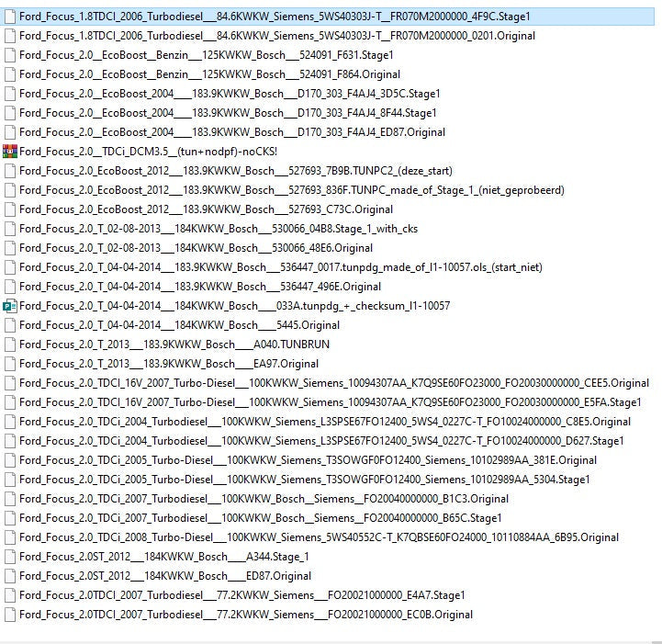Image resolution: width=662 pixels, height=644 pixels.
Task: Select the TDCi_2004 D627.Stage1 file
Action: pyautogui.click(x=321, y=441)
